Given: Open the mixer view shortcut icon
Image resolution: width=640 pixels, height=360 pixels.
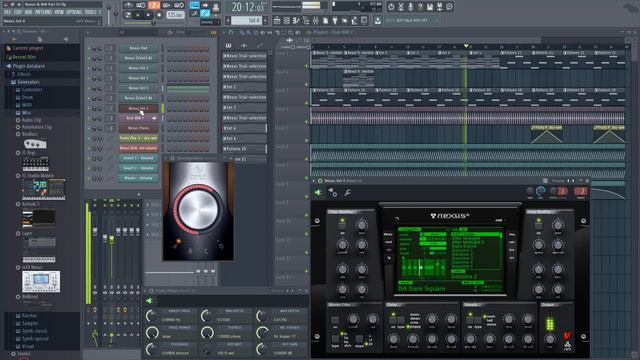Looking at the screenshot, I should (316, 20).
